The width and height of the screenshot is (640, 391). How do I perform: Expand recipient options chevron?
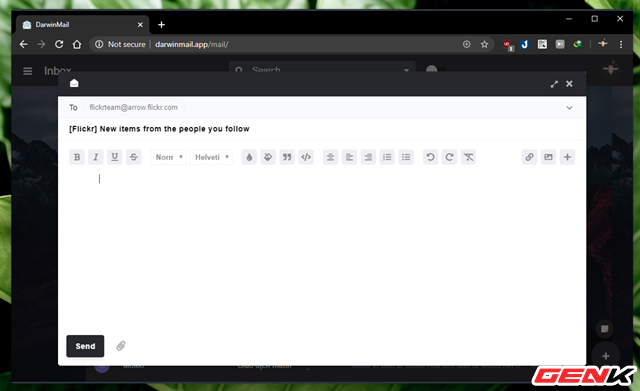(569, 108)
